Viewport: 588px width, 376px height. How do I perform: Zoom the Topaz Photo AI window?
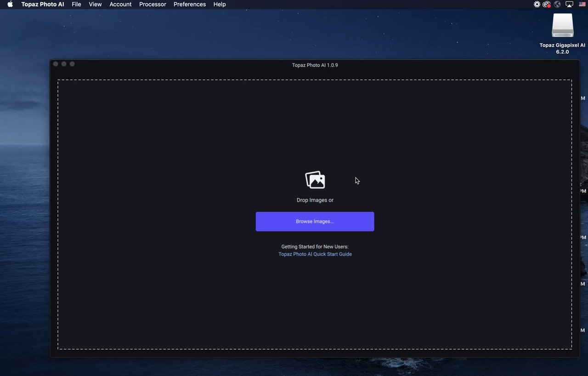coord(72,64)
